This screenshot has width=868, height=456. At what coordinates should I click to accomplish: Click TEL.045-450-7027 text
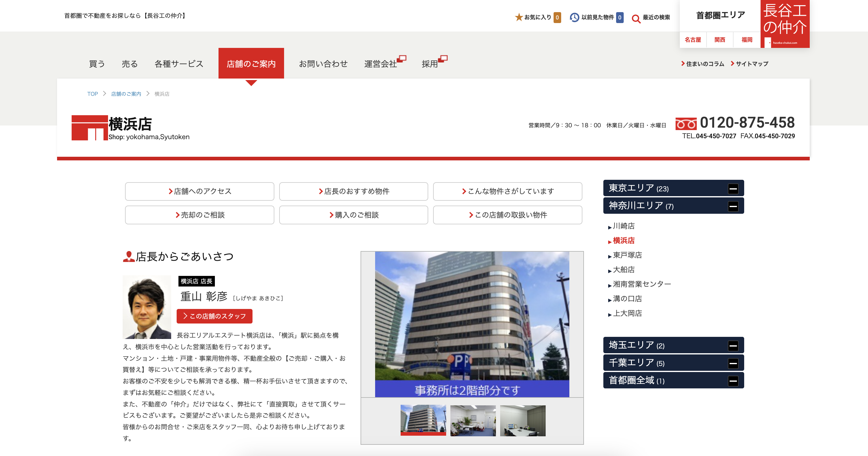click(x=709, y=136)
